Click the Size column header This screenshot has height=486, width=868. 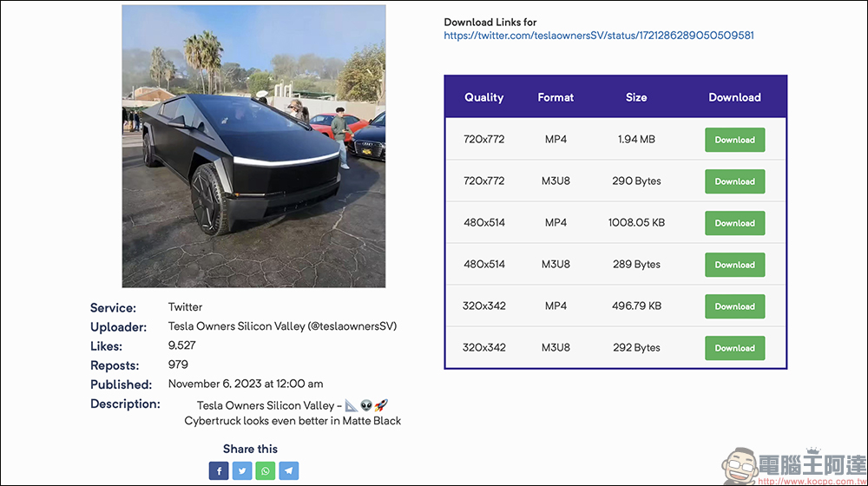click(636, 97)
